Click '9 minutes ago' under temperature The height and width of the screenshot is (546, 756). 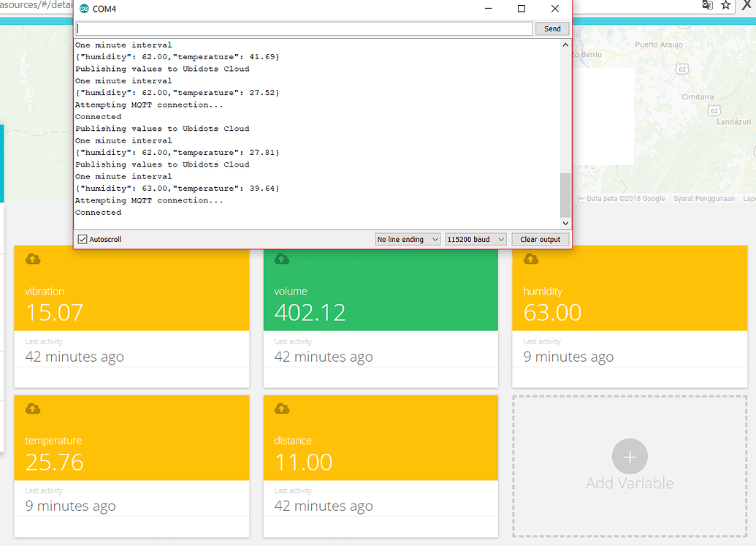click(70, 506)
